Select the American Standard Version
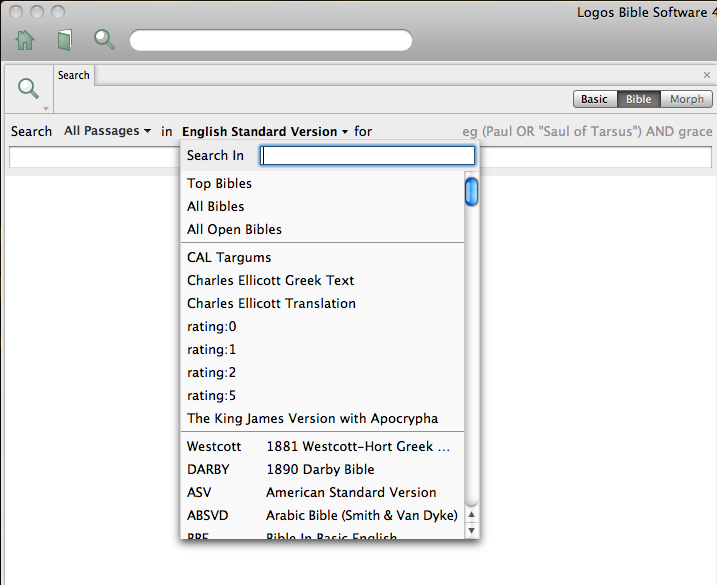Screen dimensions: 717x585 322,493
